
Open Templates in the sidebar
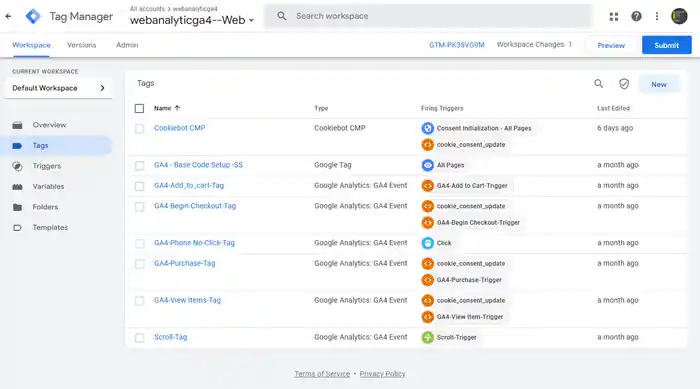pos(50,228)
